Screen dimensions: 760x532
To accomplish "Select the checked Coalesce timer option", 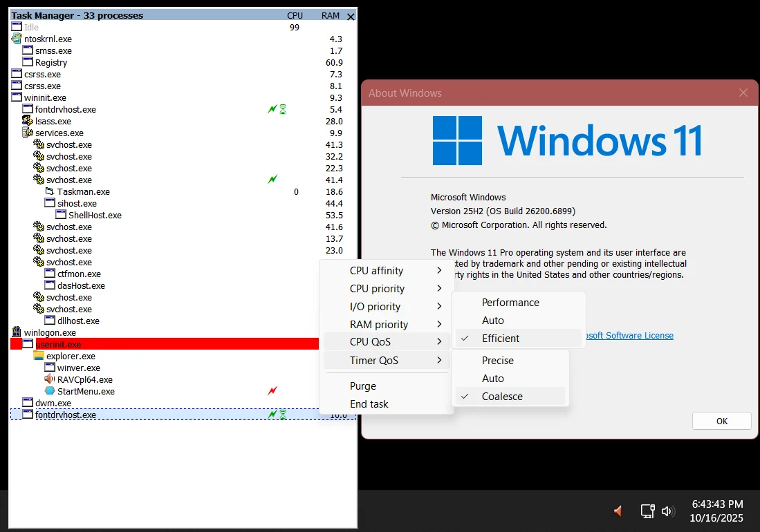I will 510,397.
